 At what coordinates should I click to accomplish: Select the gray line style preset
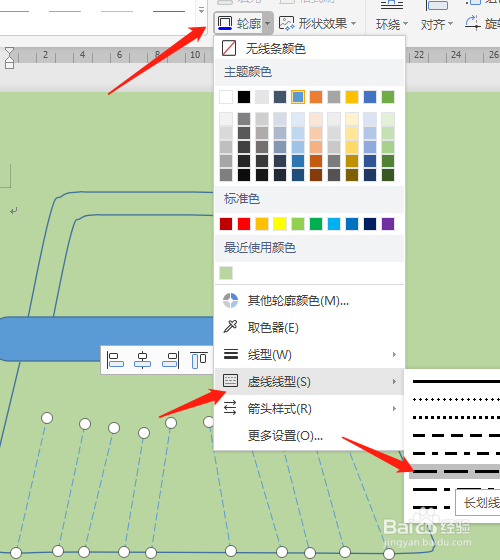pos(65,11)
